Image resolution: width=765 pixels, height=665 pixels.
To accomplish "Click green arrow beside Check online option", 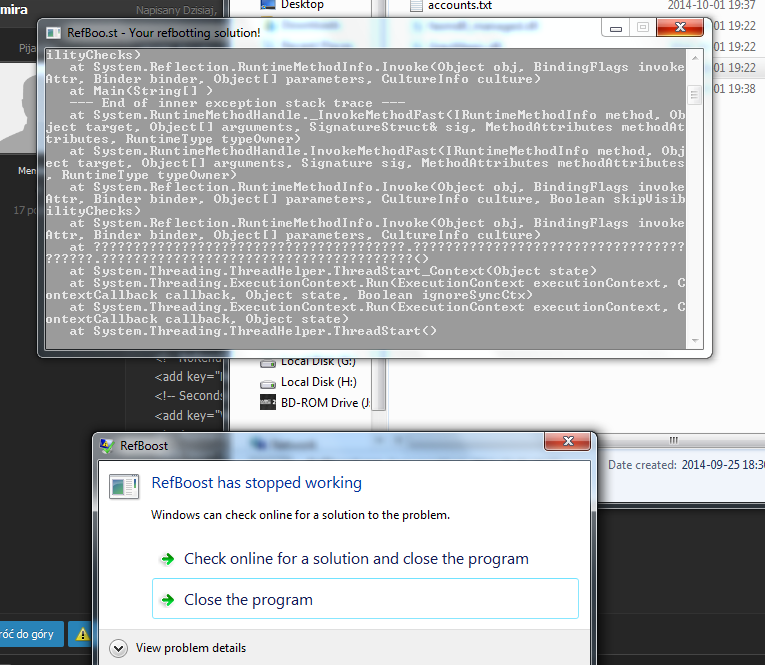I will 168,559.
